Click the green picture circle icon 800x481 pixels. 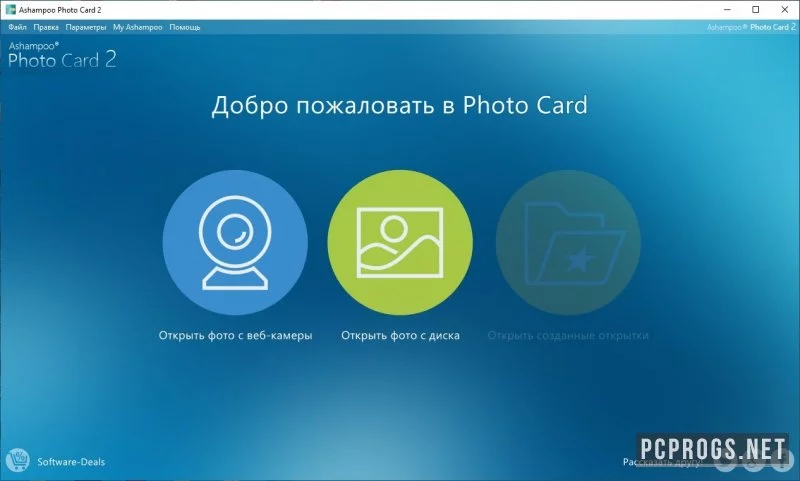click(400, 242)
